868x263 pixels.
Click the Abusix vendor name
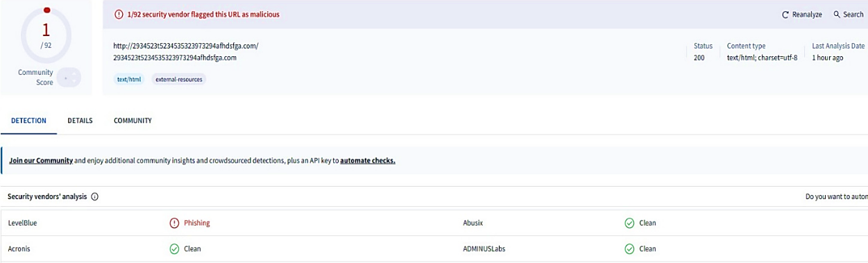(x=473, y=223)
